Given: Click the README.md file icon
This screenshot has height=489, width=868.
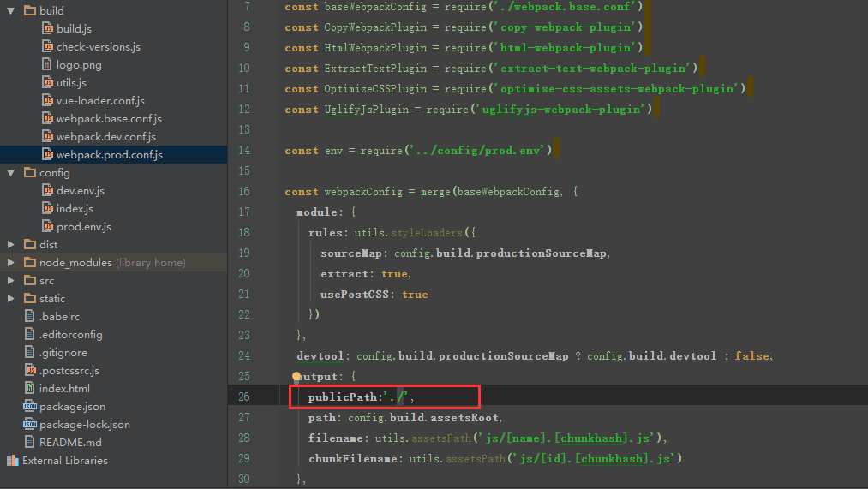Looking at the screenshot, I should (x=30, y=443).
